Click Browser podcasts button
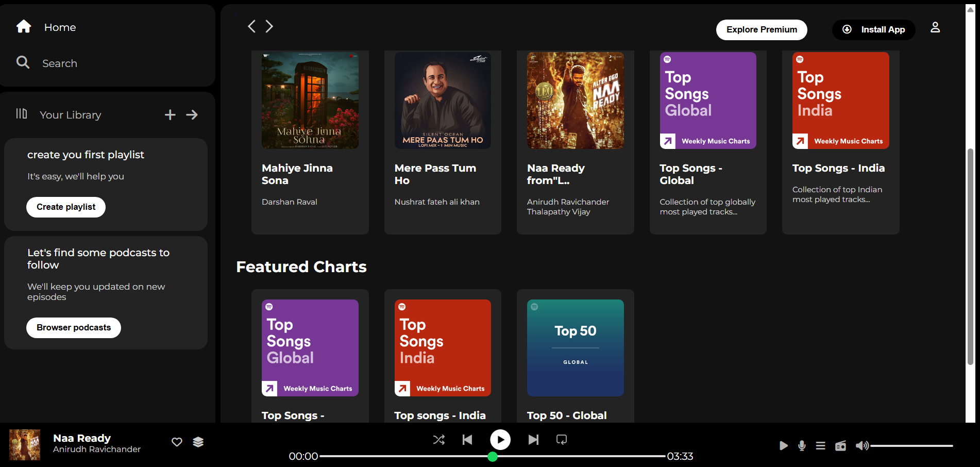The width and height of the screenshot is (980, 467). click(x=74, y=328)
